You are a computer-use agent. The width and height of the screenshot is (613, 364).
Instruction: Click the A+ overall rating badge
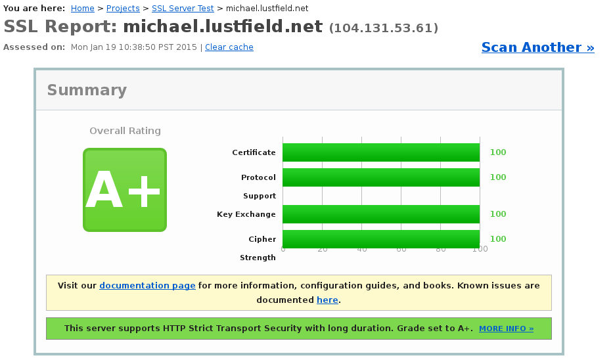[124, 190]
